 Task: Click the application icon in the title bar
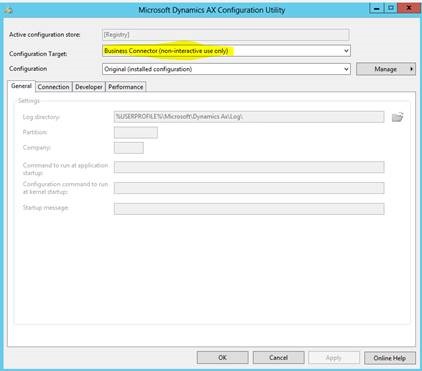pos(8,10)
